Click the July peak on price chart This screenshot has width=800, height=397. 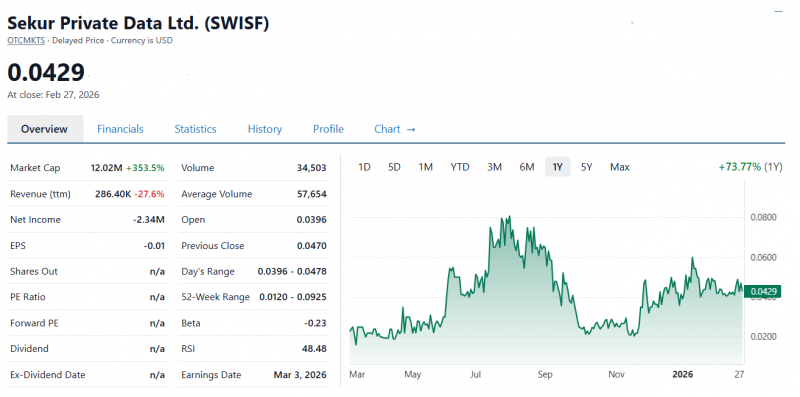pos(509,217)
